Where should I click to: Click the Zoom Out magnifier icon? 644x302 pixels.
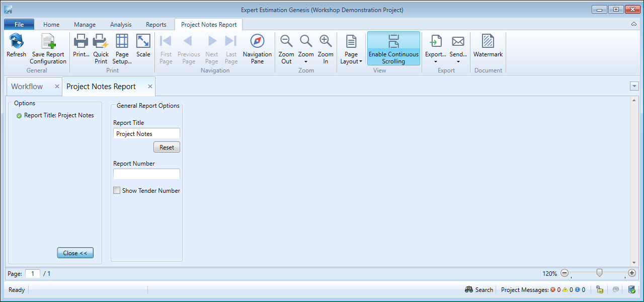click(286, 42)
